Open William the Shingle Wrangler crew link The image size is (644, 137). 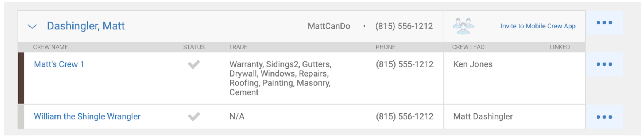(x=87, y=116)
